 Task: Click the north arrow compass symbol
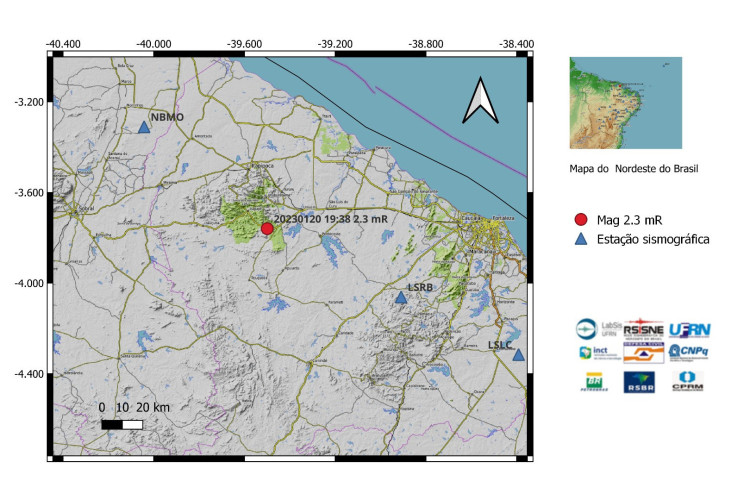480,101
